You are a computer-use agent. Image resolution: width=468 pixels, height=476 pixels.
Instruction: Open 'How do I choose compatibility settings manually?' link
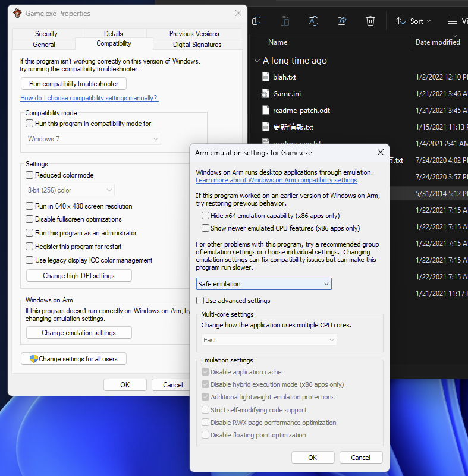(89, 97)
